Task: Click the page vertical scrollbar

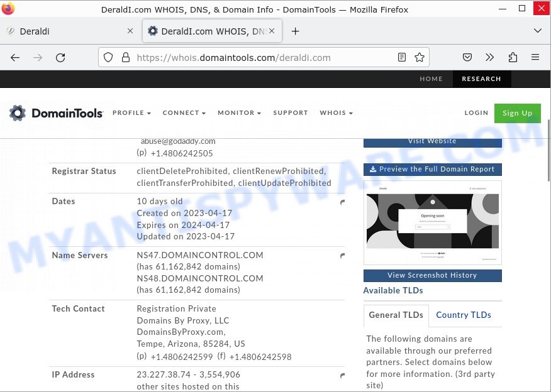Action: click(x=548, y=151)
